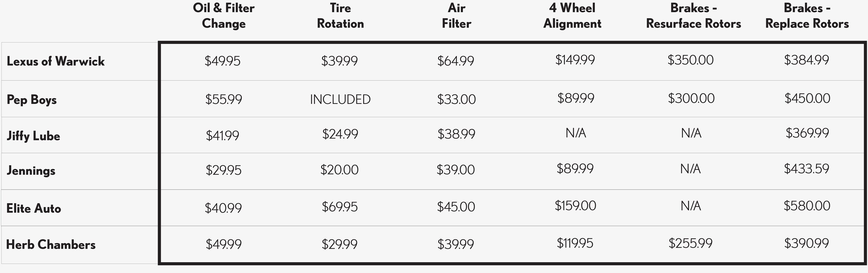Image resolution: width=868 pixels, height=273 pixels.
Task: Click the Brakes - Resurface Rotors header
Action: (x=693, y=16)
